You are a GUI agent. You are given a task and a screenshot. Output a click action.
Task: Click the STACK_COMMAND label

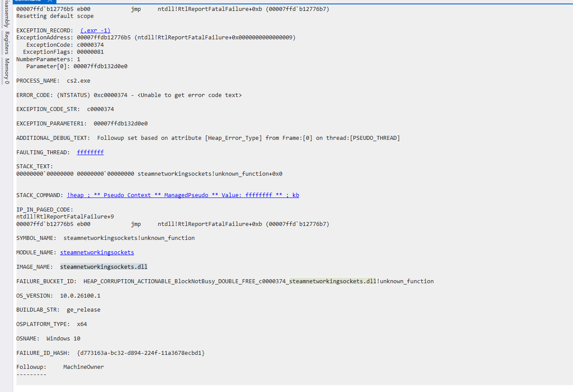(x=40, y=195)
